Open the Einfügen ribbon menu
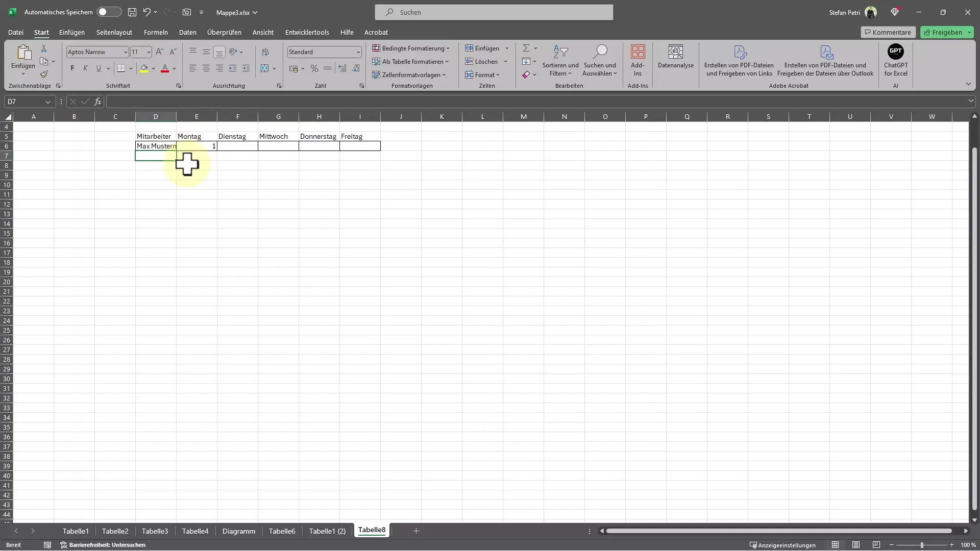Screen dimensions: 980x551 [x=72, y=32]
